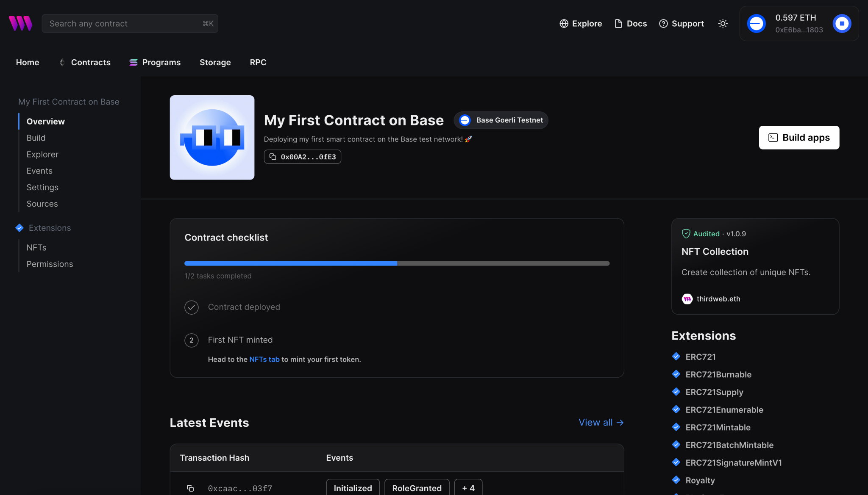Image resolution: width=868 pixels, height=495 pixels.
Task: Click the blue network icon beside balance
Action: [x=756, y=24]
